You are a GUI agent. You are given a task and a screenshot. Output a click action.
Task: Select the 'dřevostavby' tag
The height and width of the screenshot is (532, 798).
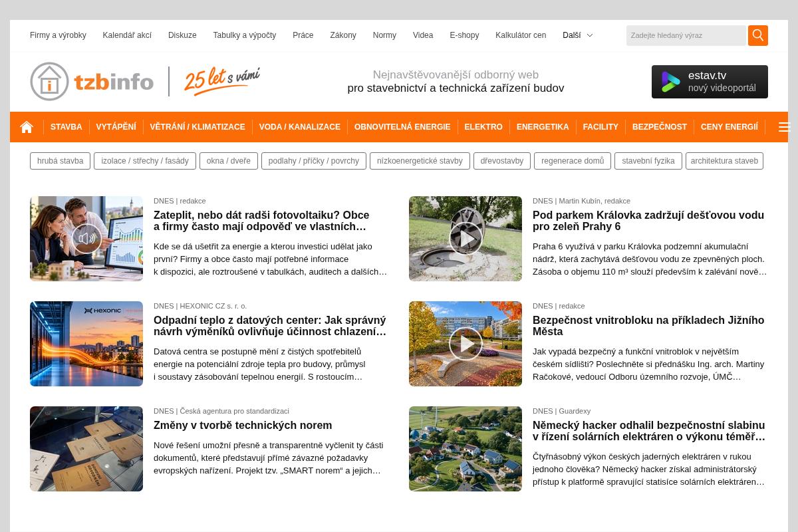tap(502, 161)
